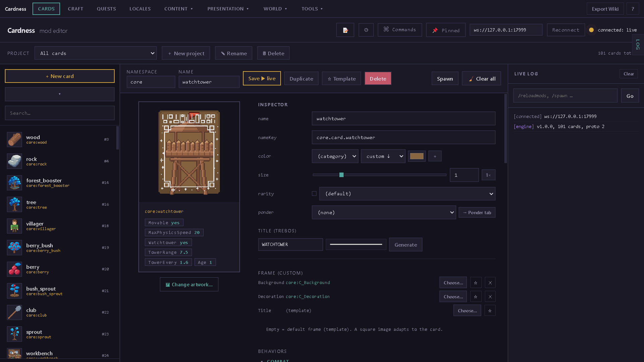Screen dimensions: 644x362
Task: Open the color custom dropdown
Action: tap(383, 156)
